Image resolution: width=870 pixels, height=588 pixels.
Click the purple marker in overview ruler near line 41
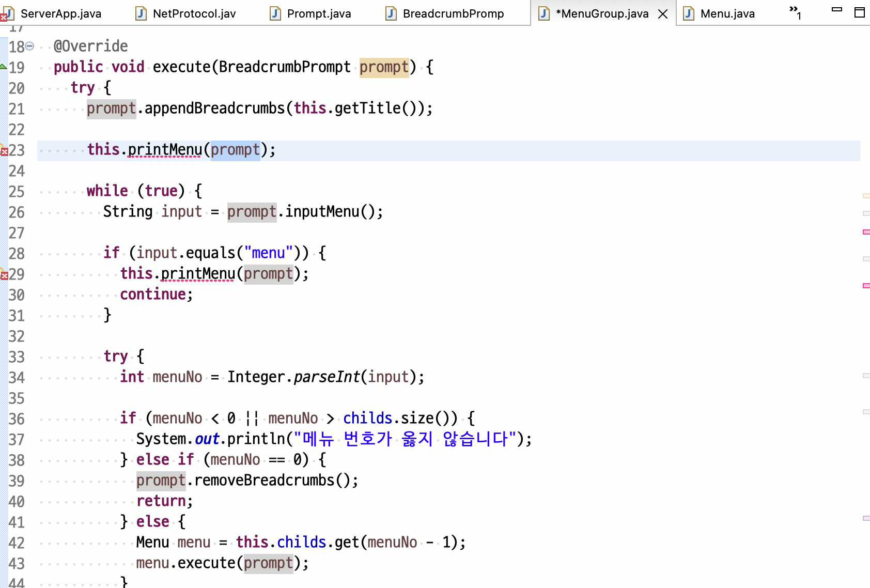(866, 518)
